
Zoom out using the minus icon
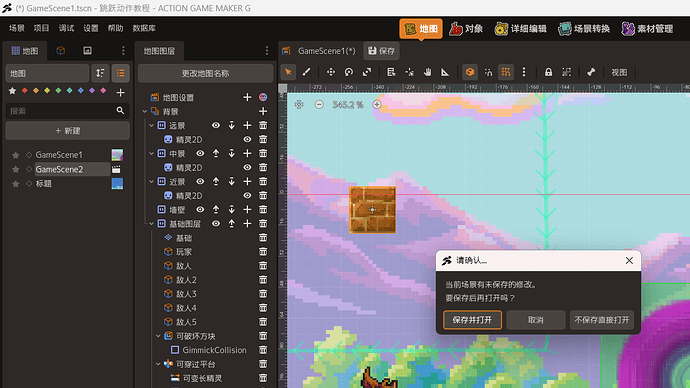click(319, 105)
